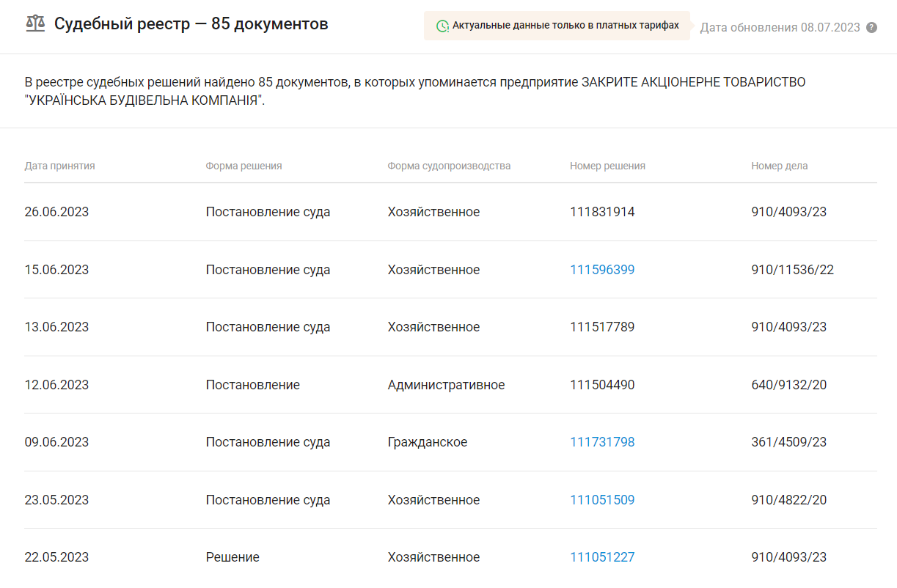Click the Судебный реестр — 85 документов heading
897x588 pixels.
tap(191, 24)
